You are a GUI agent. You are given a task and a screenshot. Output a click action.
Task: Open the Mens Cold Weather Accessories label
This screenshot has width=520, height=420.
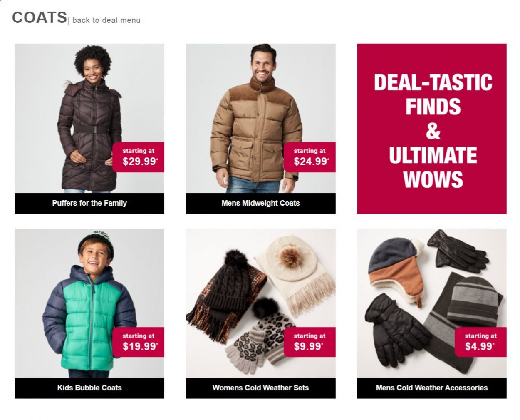tap(432, 388)
